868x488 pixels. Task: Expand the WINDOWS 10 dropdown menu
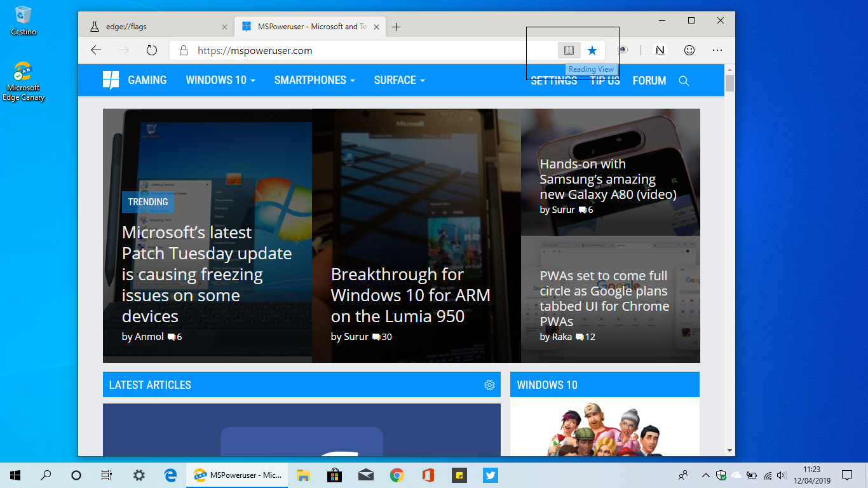(x=220, y=80)
